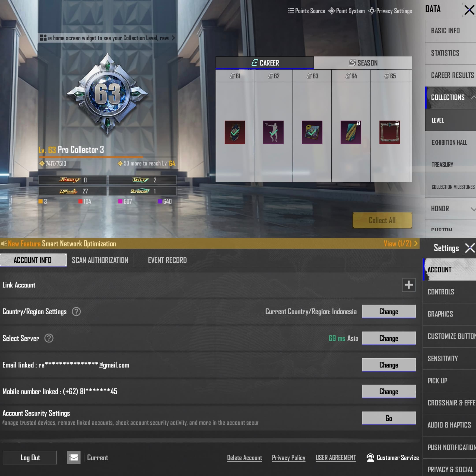The height and width of the screenshot is (476, 476).
Task: Click the locked level 65 frame reward
Action: pos(389,132)
